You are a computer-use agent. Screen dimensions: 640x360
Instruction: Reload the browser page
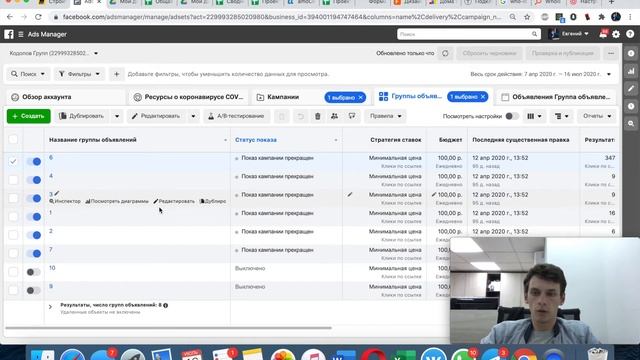click(x=38, y=17)
